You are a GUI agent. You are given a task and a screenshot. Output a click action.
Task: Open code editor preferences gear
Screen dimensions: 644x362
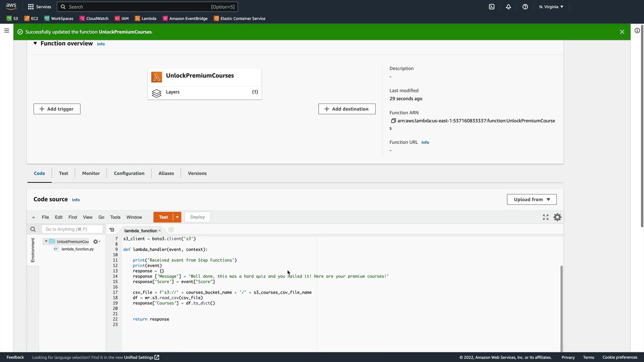point(557,217)
